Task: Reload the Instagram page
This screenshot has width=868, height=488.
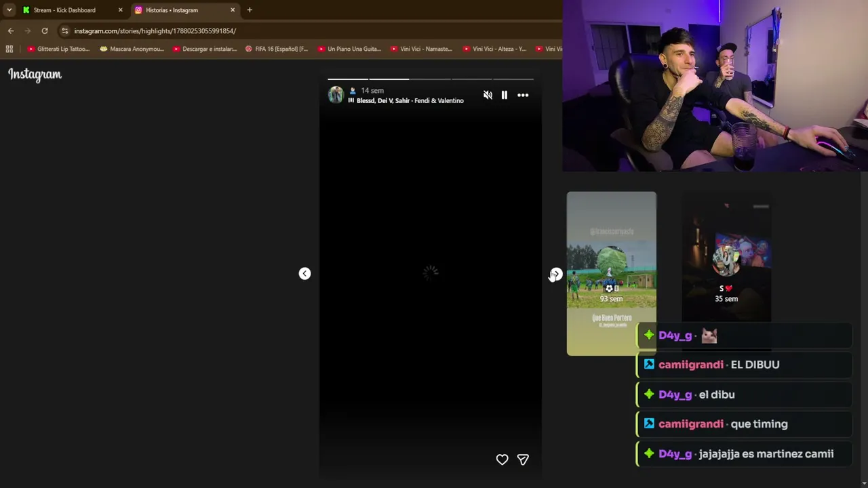Action: (x=45, y=30)
